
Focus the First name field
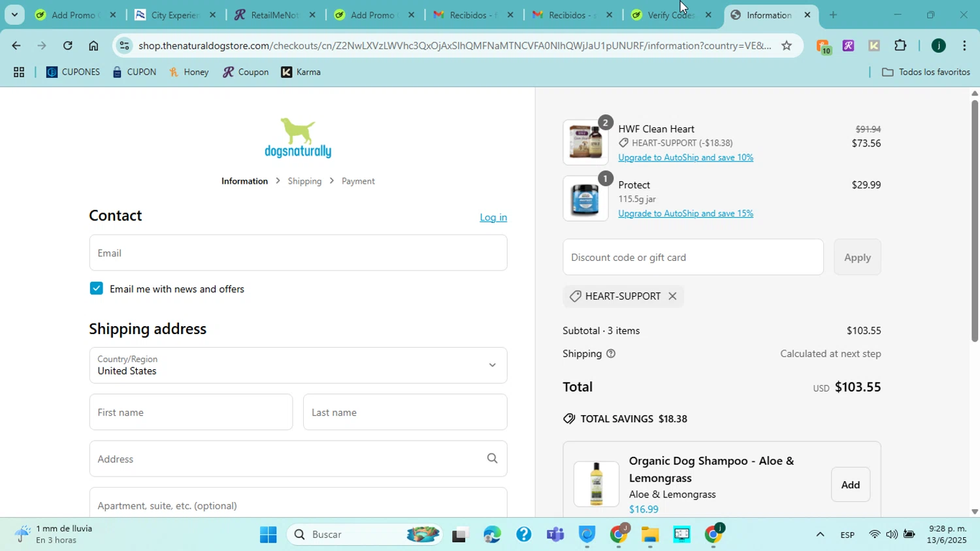point(191,412)
